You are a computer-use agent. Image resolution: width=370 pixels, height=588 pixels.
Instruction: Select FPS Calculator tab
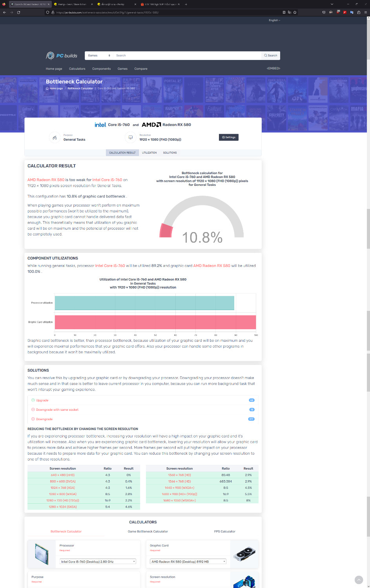[x=225, y=532]
